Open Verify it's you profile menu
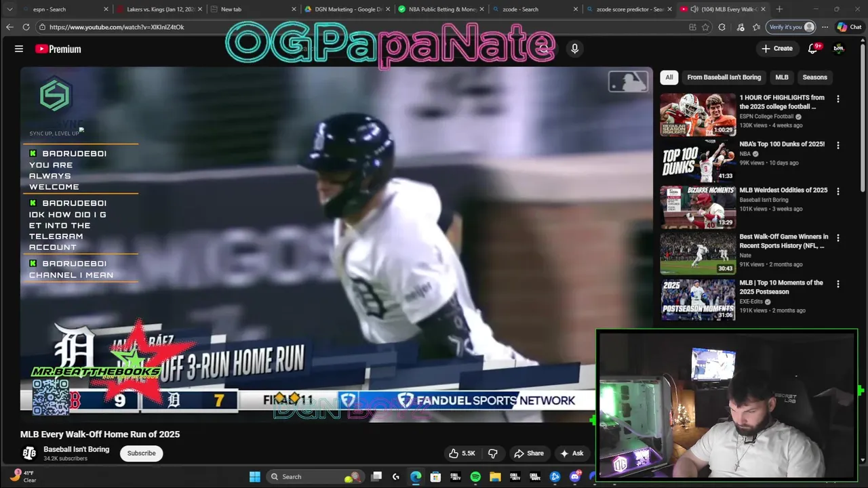 click(790, 27)
